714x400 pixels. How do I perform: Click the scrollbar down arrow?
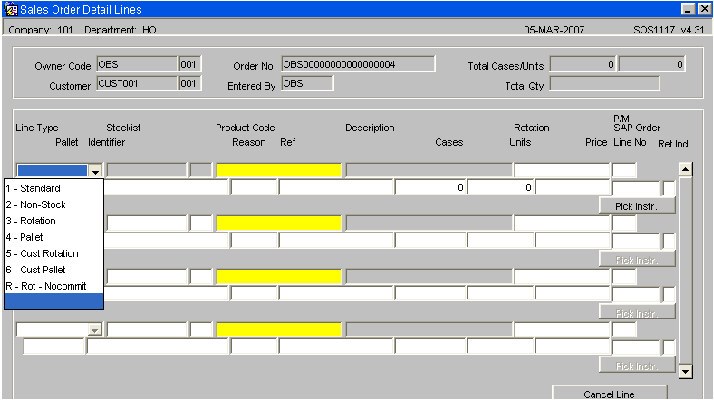pyautogui.click(x=685, y=371)
